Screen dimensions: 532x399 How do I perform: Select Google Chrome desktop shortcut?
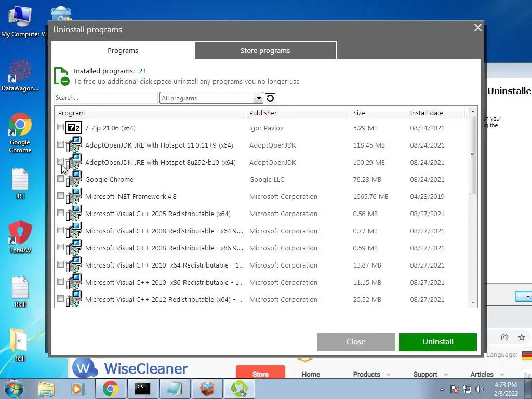coord(20,133)
